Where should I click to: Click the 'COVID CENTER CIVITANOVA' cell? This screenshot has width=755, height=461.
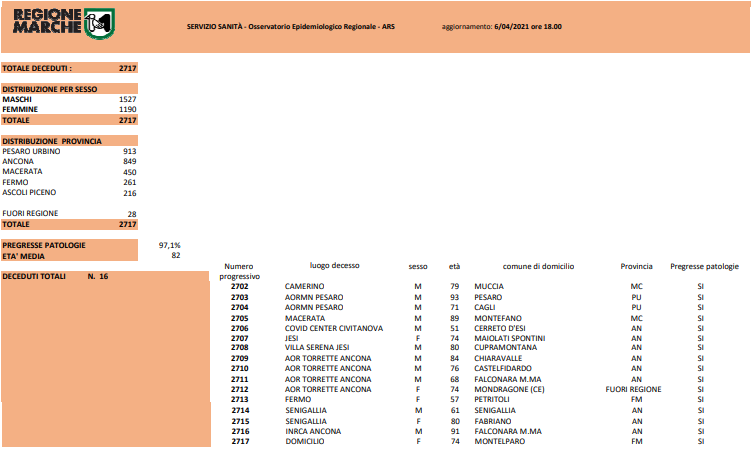[334, 329]
